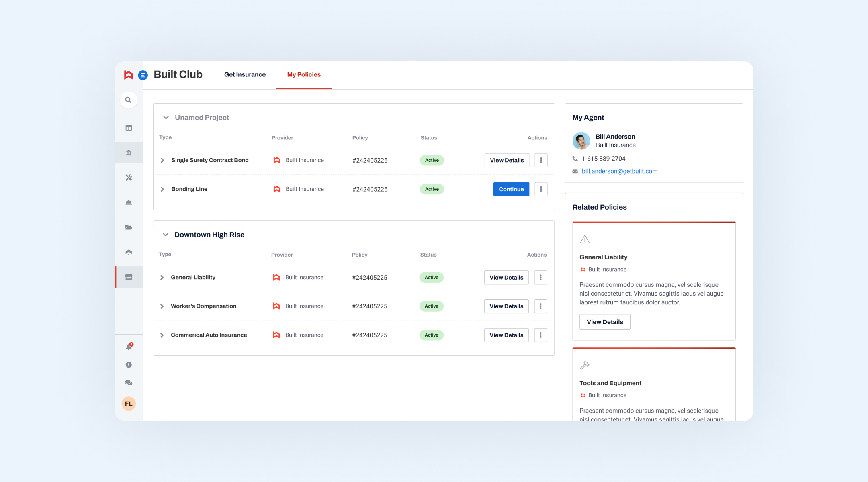Screen dimensions: 868x482
Task: Click the search icon in sidebar
Action: (x=128, y=100)
